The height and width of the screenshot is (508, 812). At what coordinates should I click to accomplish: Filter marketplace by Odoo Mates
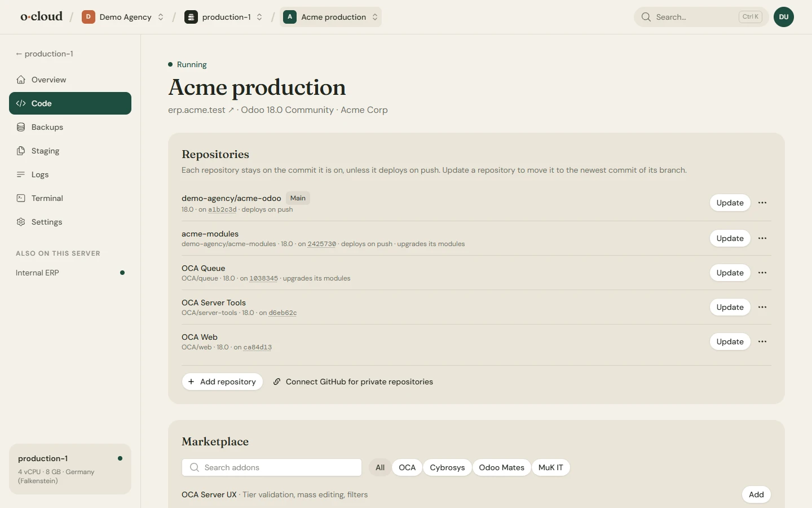[x=502, y=467]
